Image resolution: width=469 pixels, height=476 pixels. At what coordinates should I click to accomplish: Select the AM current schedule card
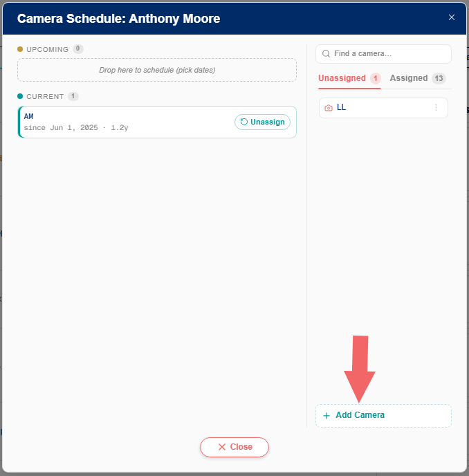[x=157, y=122]
